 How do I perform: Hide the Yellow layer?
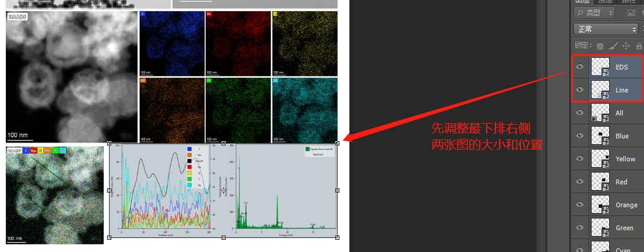click(580, 159)
